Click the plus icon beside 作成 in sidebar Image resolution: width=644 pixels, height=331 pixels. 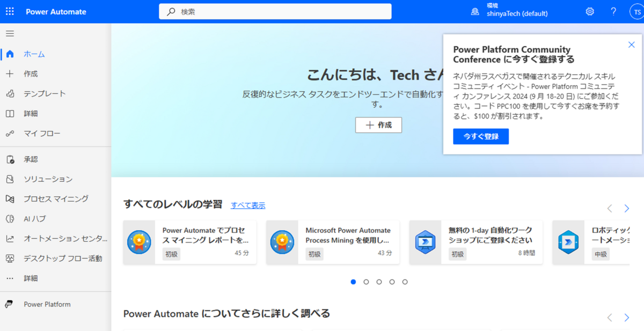tap(10, 73)
